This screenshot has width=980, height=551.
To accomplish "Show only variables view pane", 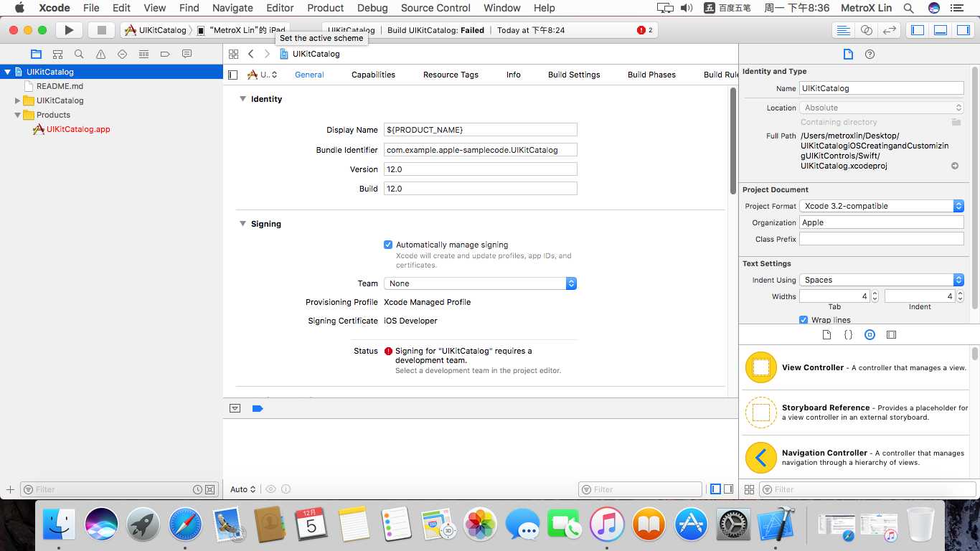I will click(x=715, y=489).
